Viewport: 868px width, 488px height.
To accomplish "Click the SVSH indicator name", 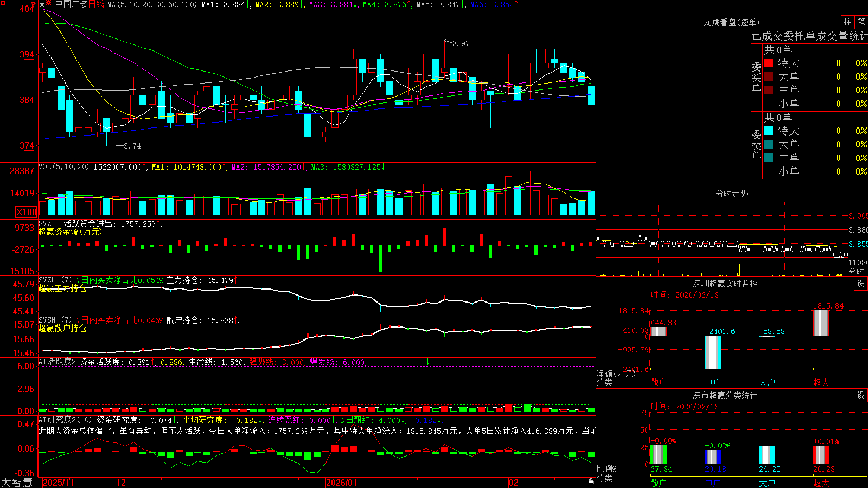I will (47, 320).
